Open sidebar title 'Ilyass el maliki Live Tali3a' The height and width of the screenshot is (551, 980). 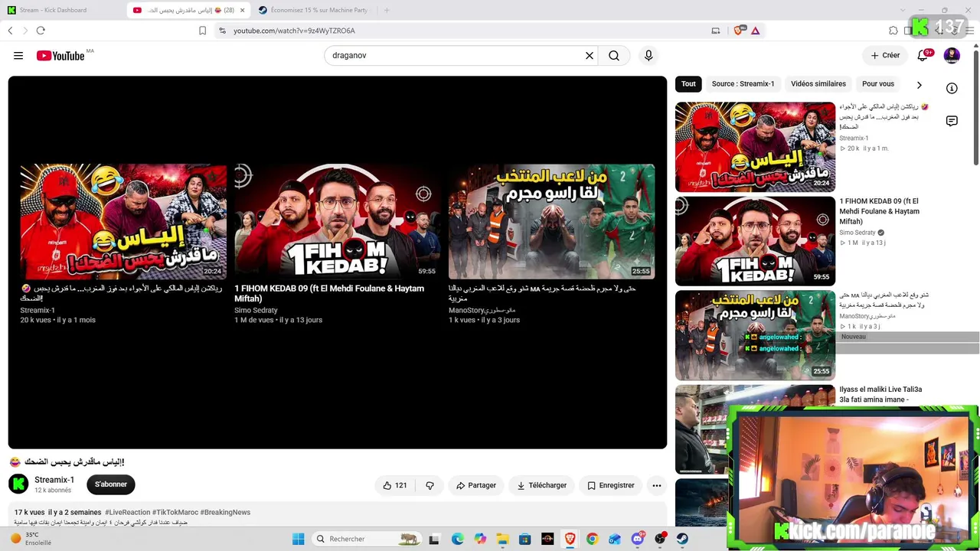tap(880, 395)
